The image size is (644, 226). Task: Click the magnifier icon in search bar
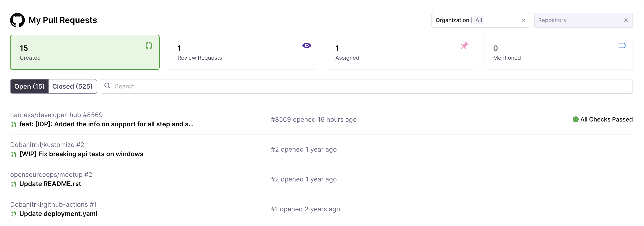tap(107, 86)
